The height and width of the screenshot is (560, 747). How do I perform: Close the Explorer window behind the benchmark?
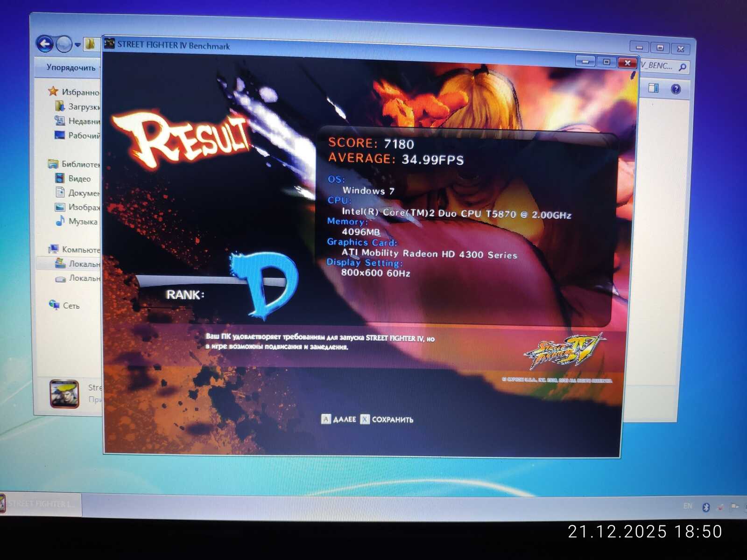pos(681,49)
